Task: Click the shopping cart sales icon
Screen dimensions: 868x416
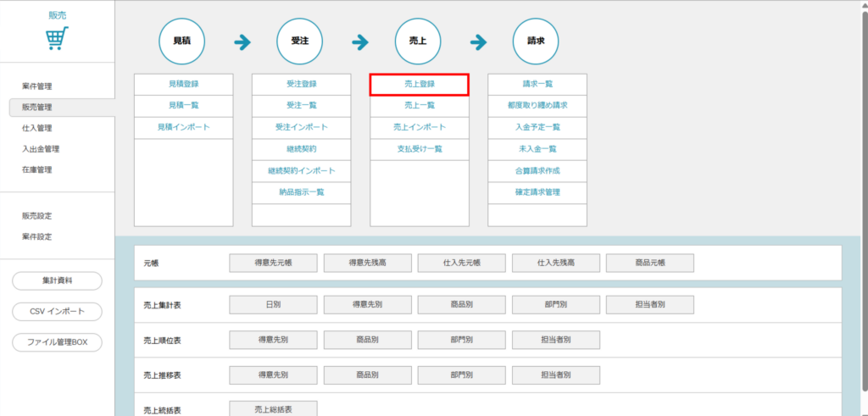Action: (57, 38)
